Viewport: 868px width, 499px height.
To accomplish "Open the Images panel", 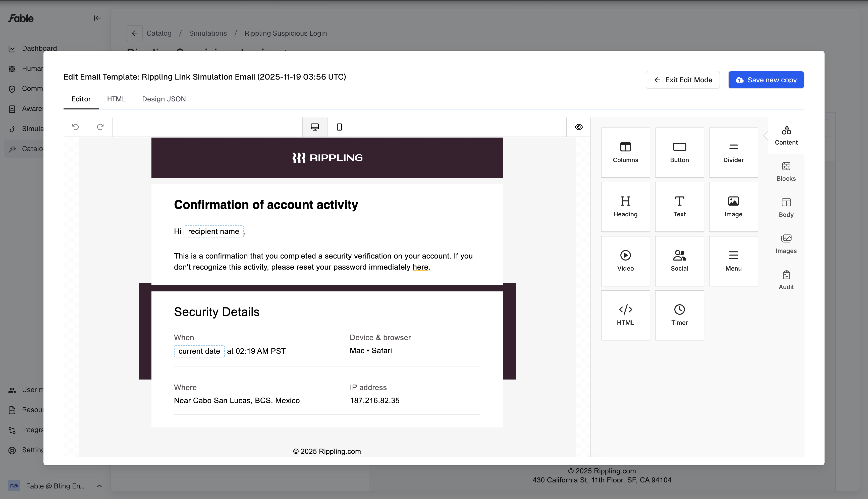I will coord(786,244).
